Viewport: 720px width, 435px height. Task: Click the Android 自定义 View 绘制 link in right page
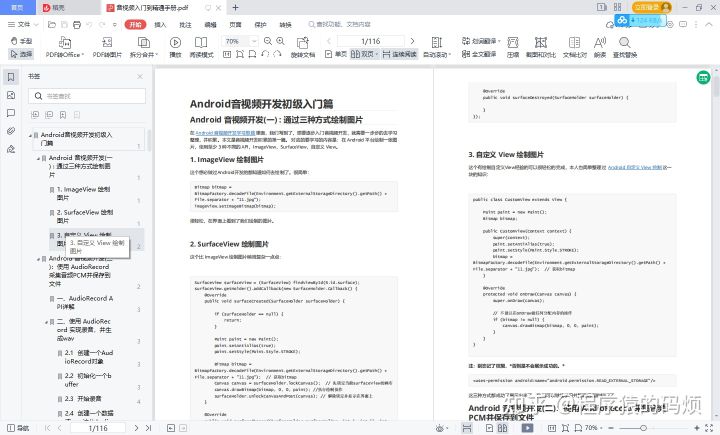635,168
